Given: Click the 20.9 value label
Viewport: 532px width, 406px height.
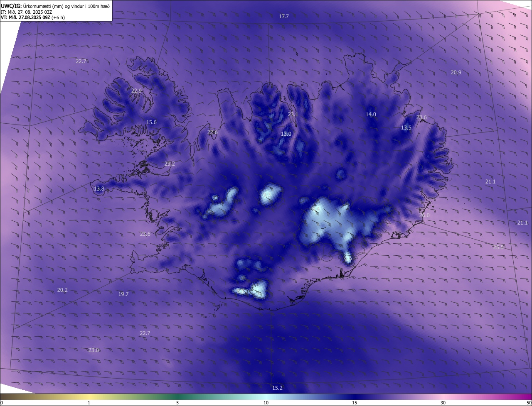Looking at the screenshot, I should tap(456, 72).
